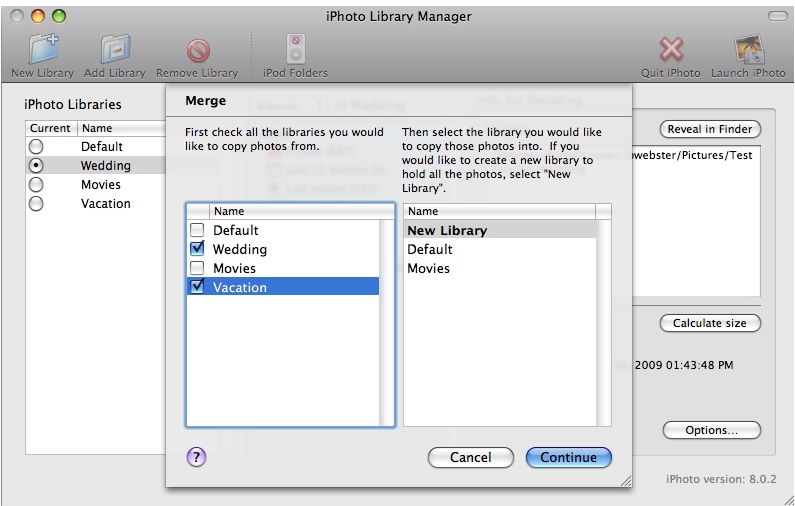Image resolution: width=795 pixels, height=506 pixels.
Task: Uncheck the Wedding library checkbox
Action: [x=197, y=249]
